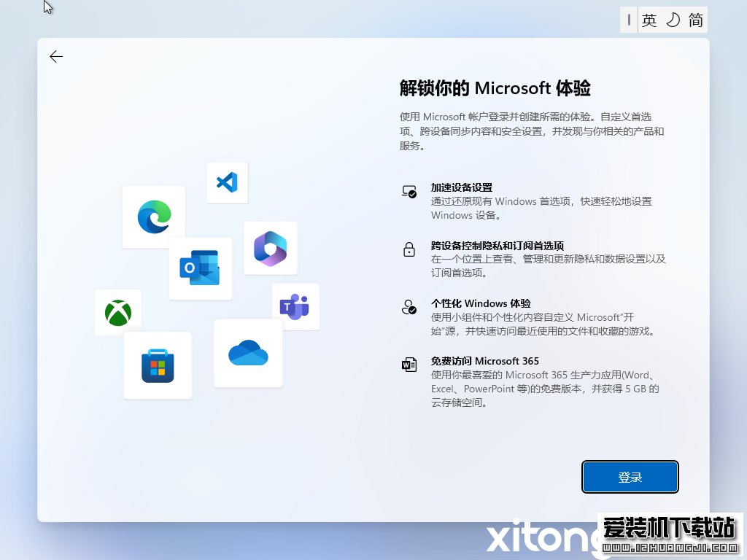Click the intro paragraph starting 使用 Microsoft 帐户登录
Viewport: 747px width, 560px height.
[x=532, y=131]
